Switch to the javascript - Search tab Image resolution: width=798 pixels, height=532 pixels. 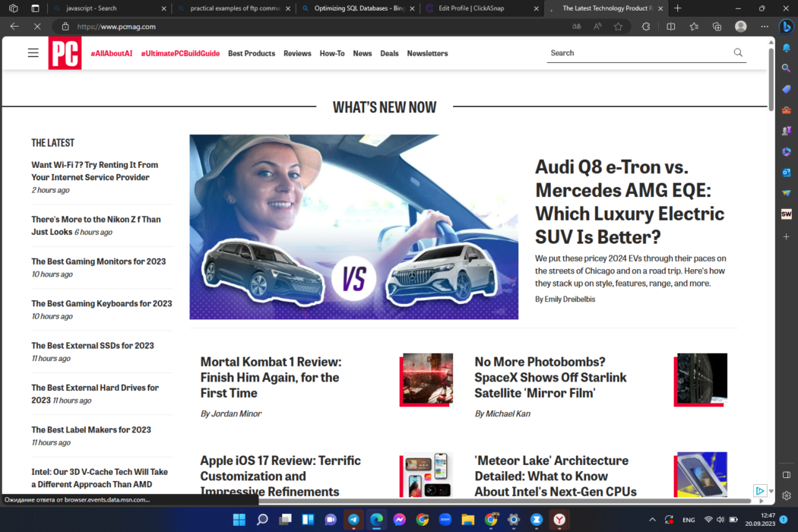[x=109, y=8]
